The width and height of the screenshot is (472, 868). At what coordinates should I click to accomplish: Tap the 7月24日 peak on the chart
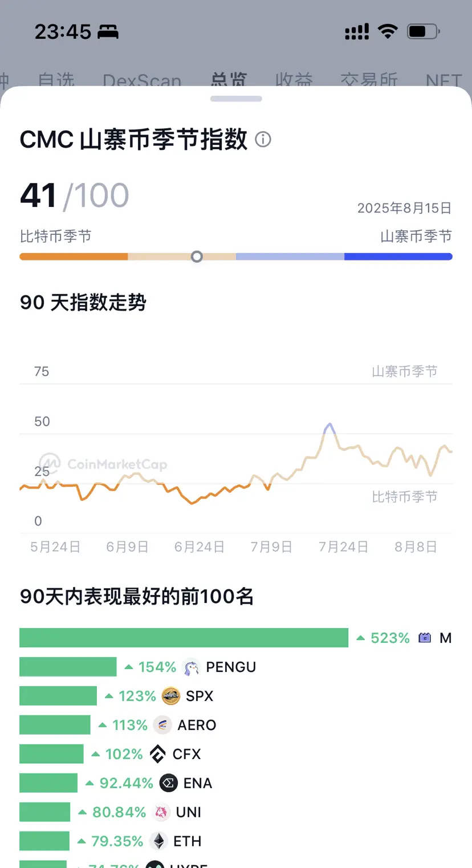click(328, 425)
